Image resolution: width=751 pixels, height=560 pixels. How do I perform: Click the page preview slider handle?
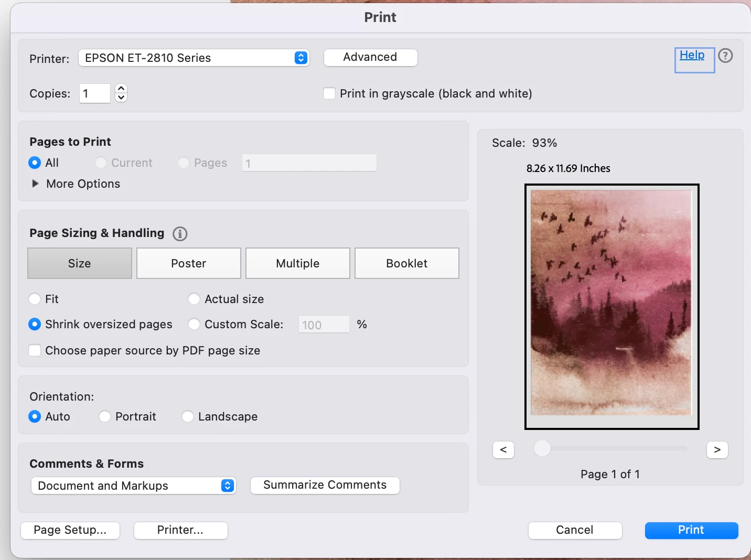point(542,448)
